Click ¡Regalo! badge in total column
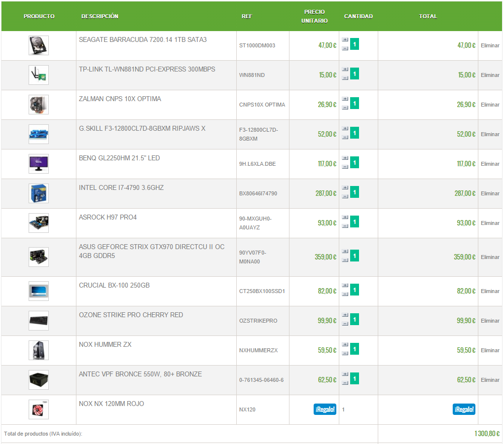 pos(464,409)
